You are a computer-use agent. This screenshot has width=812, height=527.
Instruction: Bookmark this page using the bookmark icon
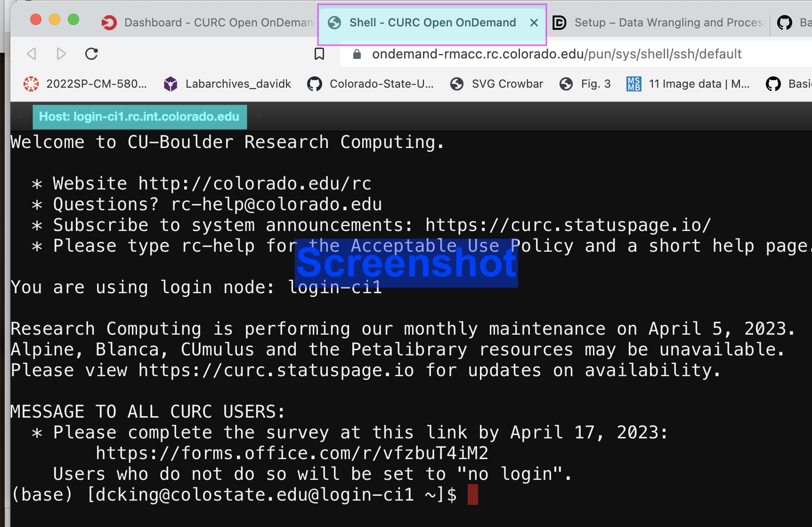[319, 54]
